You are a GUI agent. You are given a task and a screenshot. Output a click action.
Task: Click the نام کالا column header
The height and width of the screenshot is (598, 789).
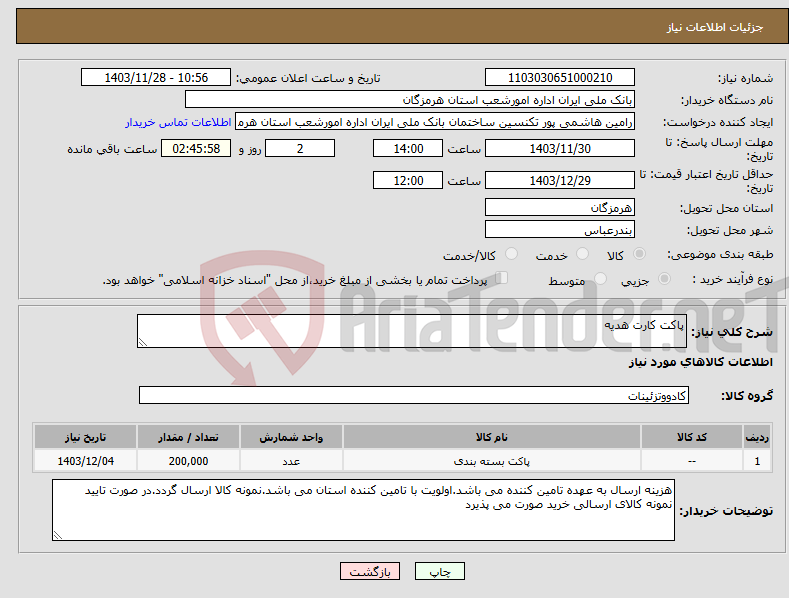[x=492, y=437]
